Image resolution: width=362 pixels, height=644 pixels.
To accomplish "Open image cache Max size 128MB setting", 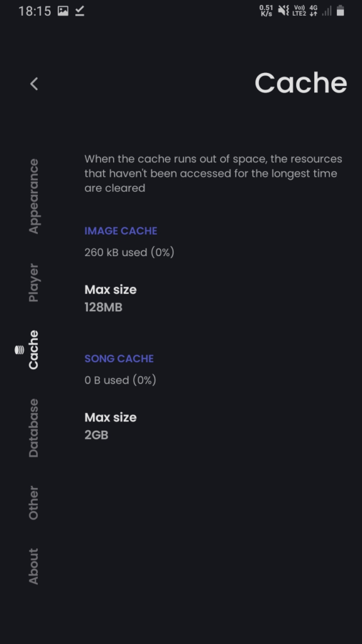I will coord(216,298).
